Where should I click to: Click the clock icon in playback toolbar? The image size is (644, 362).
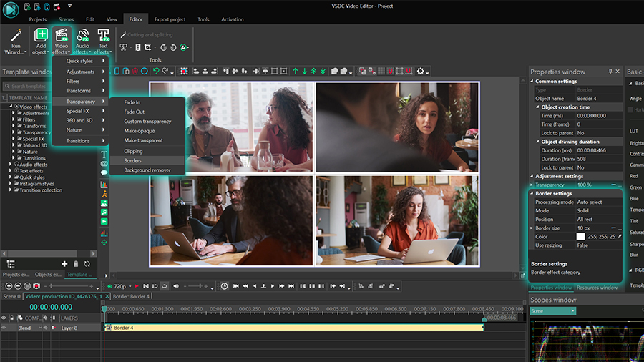click(x=224, y=286)
